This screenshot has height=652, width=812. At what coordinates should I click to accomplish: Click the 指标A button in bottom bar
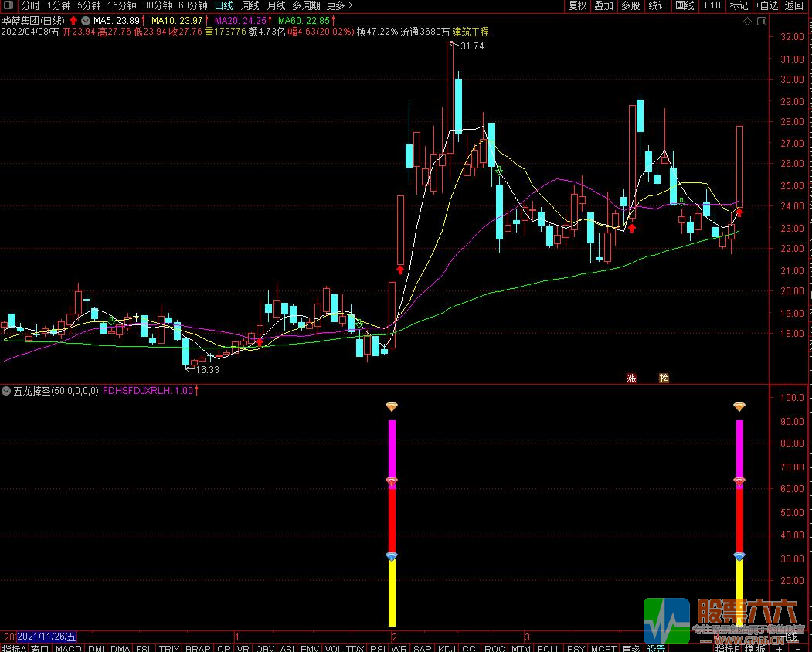15,648
